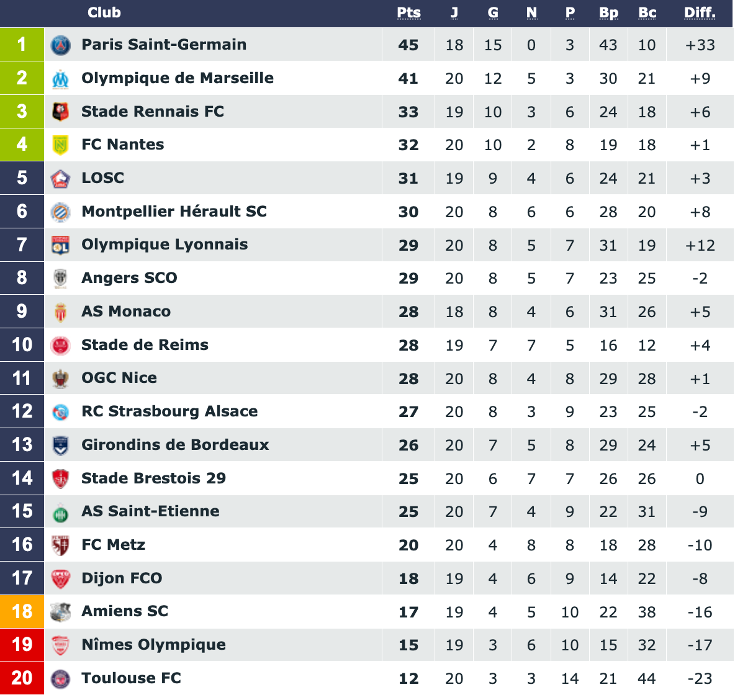The image size is (735, 700).
Task: Click the Olympique de Marseille logo
Action: click(60, 79)
